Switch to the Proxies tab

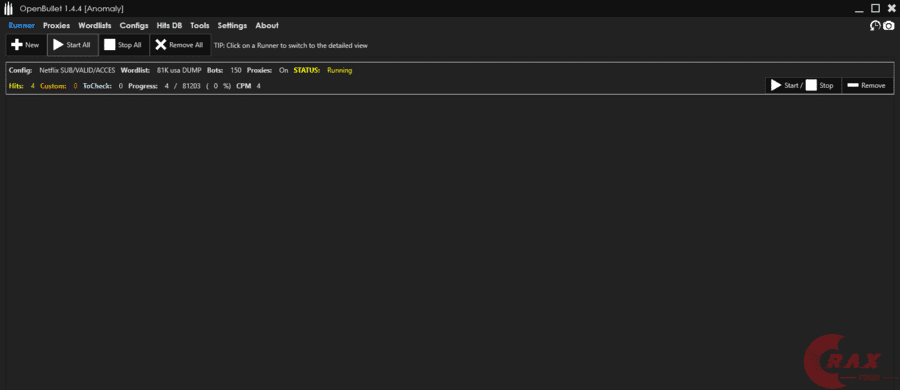(x=56, y=26)
